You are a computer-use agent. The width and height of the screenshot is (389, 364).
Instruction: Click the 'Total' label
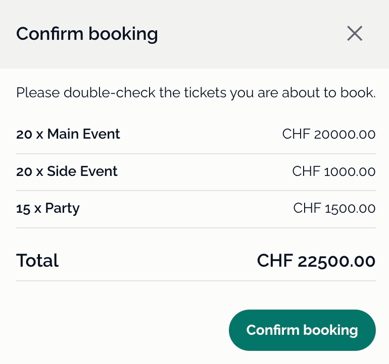[x=37, y=260]
